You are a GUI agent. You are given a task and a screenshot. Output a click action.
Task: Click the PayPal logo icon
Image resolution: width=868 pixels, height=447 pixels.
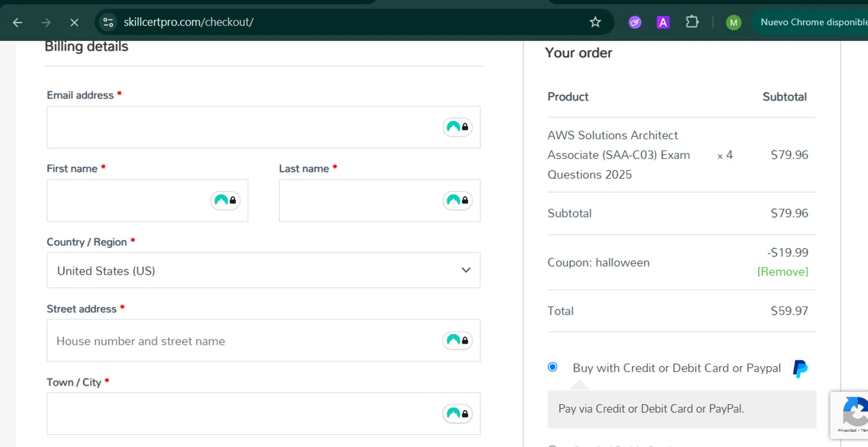(800, 368)
